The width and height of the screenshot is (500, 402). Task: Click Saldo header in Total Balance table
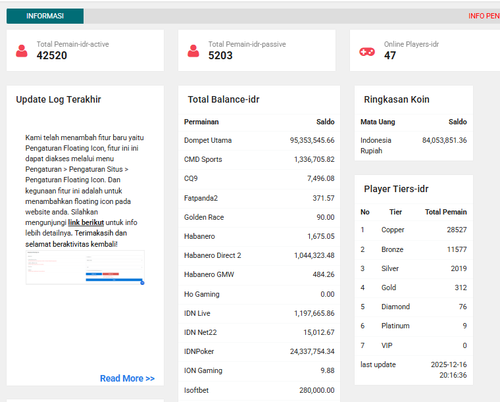tap(325, 122)
